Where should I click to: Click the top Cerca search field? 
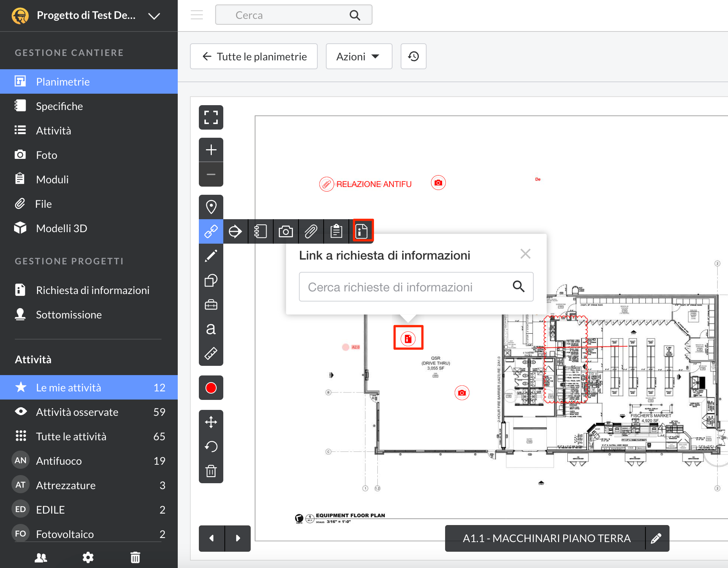[x=294, y=15]
